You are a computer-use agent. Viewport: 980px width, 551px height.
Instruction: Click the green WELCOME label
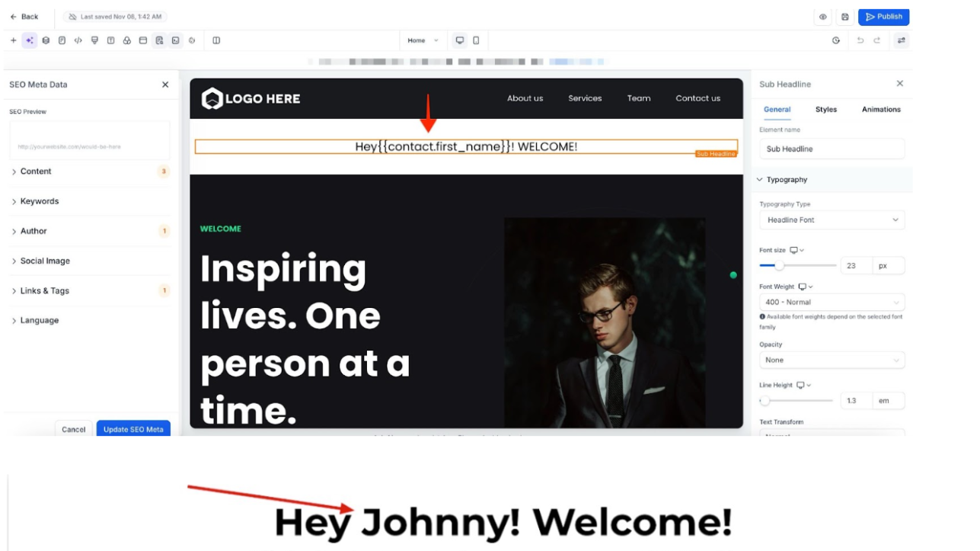point(221,229)
